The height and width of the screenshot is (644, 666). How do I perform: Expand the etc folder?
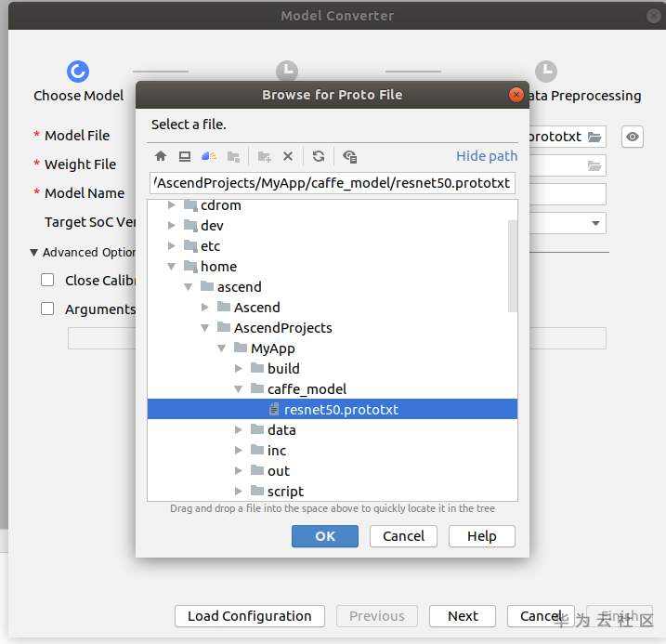(x=171, y=245)
